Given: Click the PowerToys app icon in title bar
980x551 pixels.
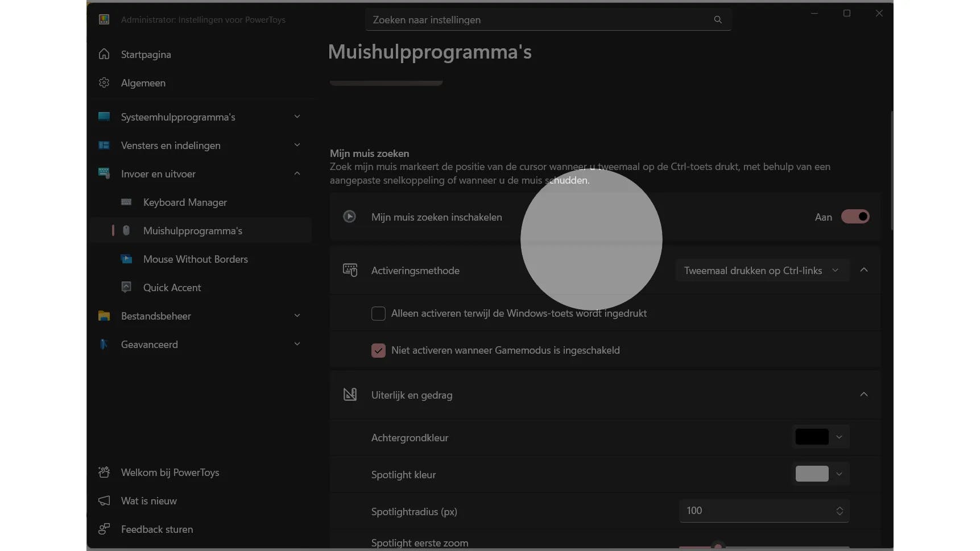Looking at the screenshot, I should point(104,19).
